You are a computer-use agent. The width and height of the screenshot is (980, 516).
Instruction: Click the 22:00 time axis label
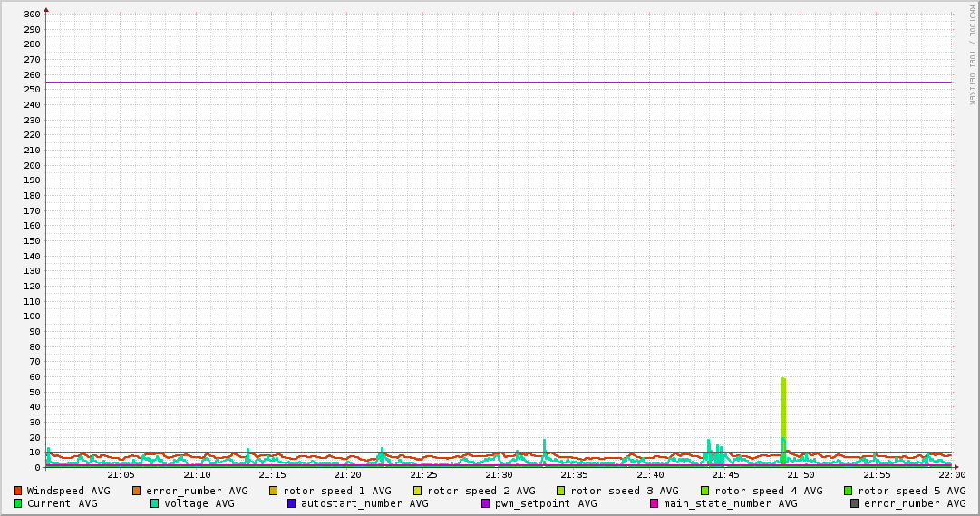(x=951, y=474)
